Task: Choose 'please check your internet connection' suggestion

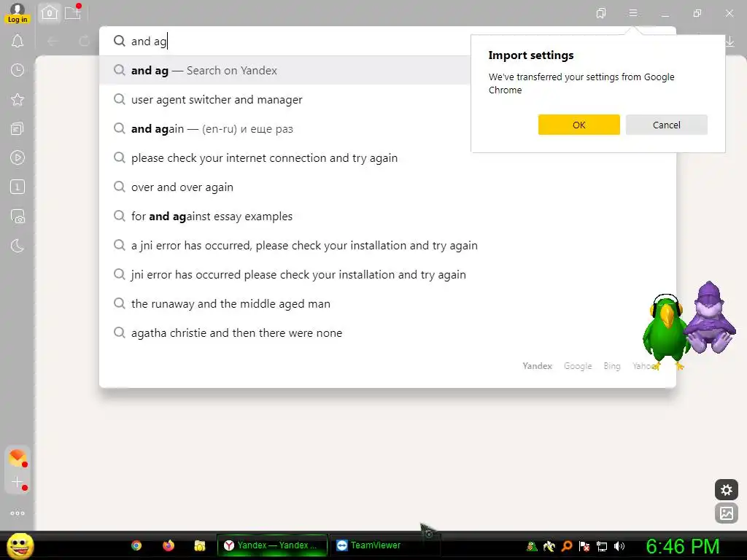Action: 387,157
